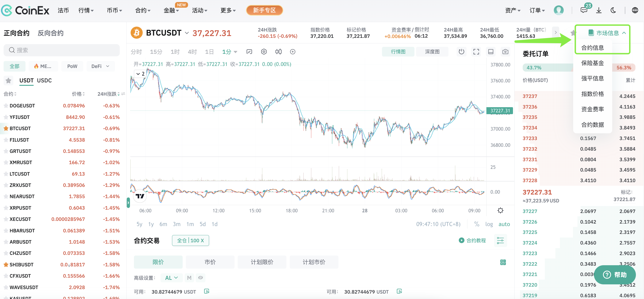Click the CoinEx logo
The width and height of the screenshot is (644, 299).
click(25, 10)
